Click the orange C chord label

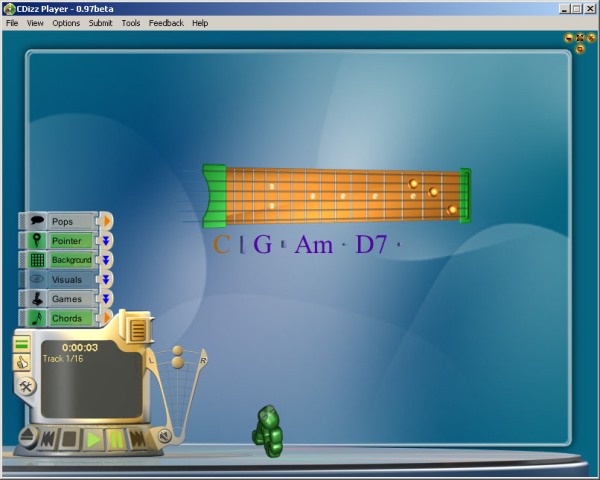tap(222, 244)
